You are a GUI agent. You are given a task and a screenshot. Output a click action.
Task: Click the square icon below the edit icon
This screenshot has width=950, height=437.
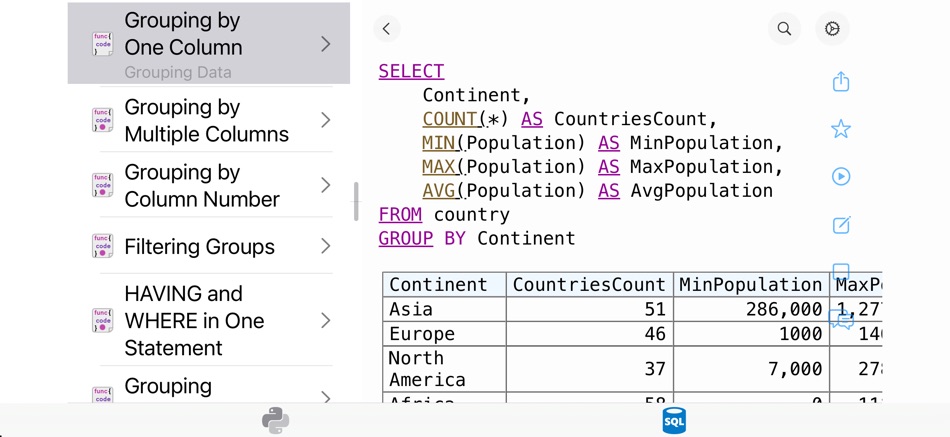pyautogui.click(x=841, y=270)
